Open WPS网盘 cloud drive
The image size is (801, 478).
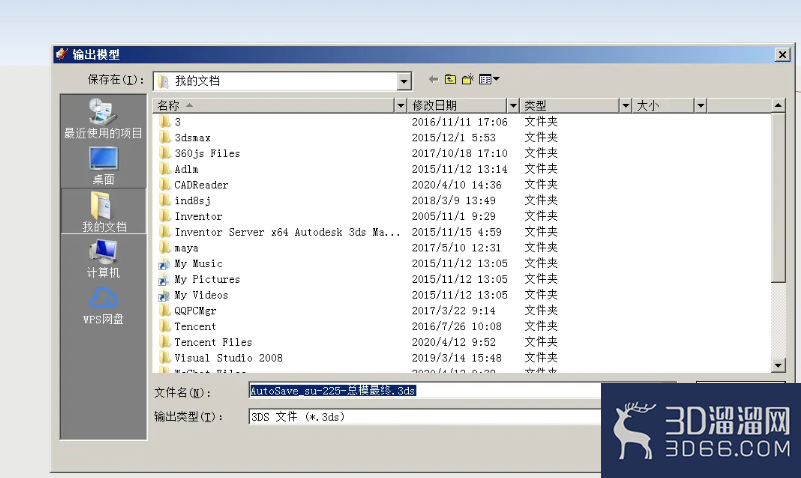pyautogui.click(x=103, y=305)
